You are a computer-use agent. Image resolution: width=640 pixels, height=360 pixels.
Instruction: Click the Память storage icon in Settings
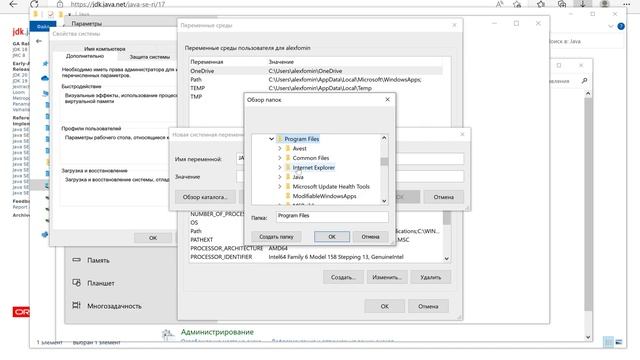click(x=76, y=260)
